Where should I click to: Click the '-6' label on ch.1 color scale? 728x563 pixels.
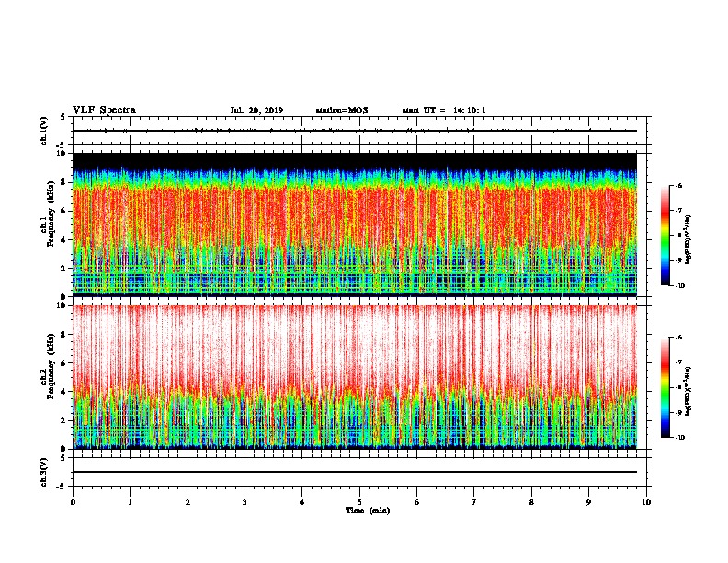tap(677, 185)
